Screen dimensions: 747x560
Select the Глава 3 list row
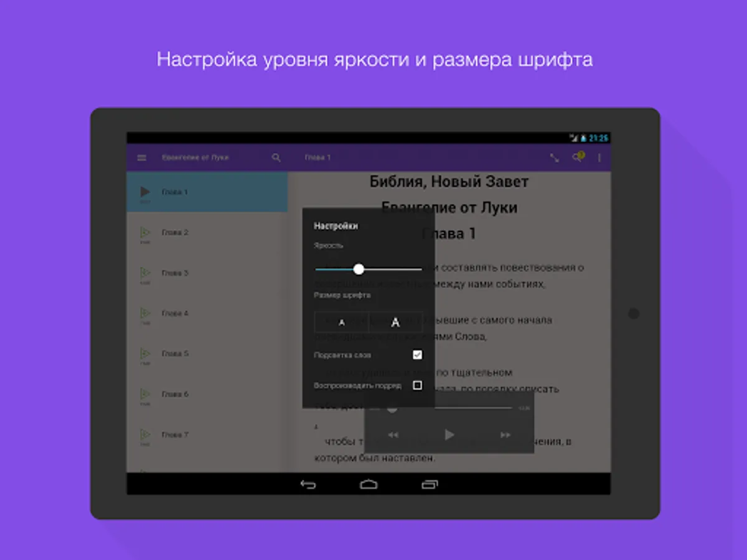point(207,273)
